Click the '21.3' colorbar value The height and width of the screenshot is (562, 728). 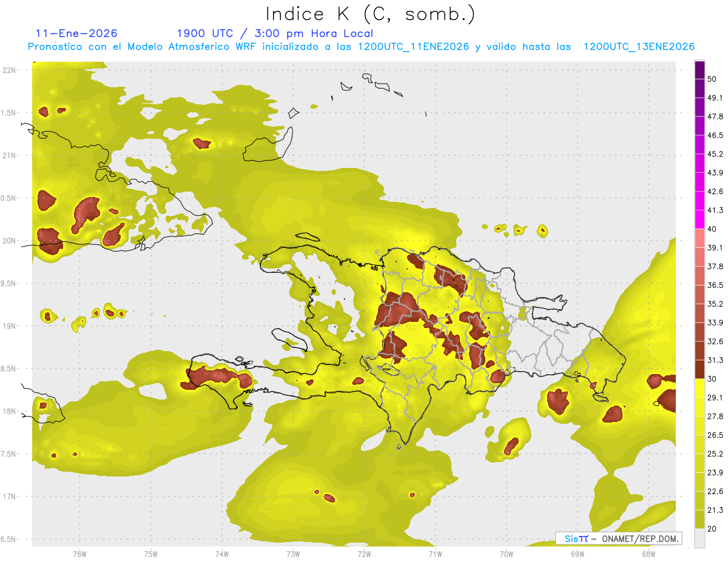pos(715,510)
